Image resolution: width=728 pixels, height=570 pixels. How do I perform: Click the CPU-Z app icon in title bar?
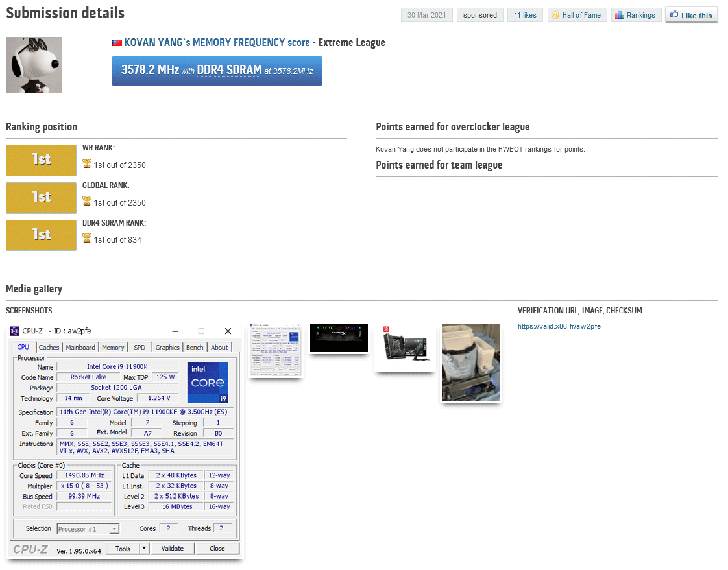[x=15, y=331]
